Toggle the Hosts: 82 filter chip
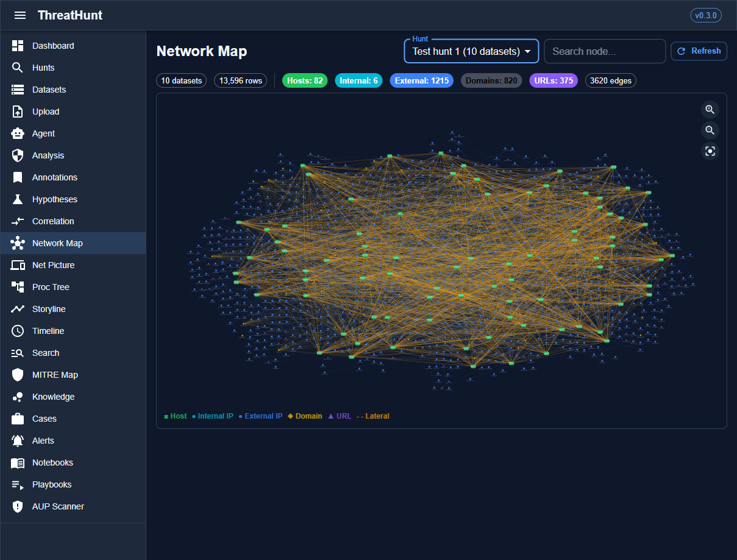The height and width of the screenshot is (560, 737). point(305,80)
